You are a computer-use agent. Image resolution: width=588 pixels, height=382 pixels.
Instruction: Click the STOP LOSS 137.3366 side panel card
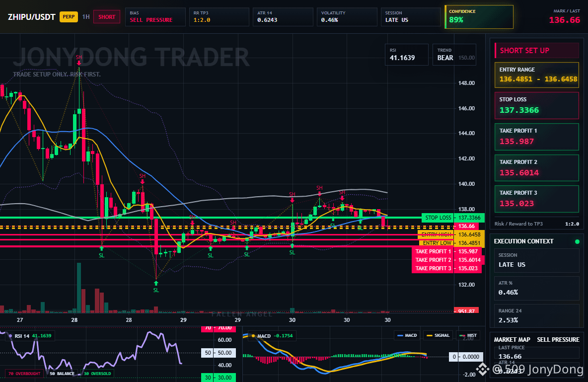coord(537,105)
